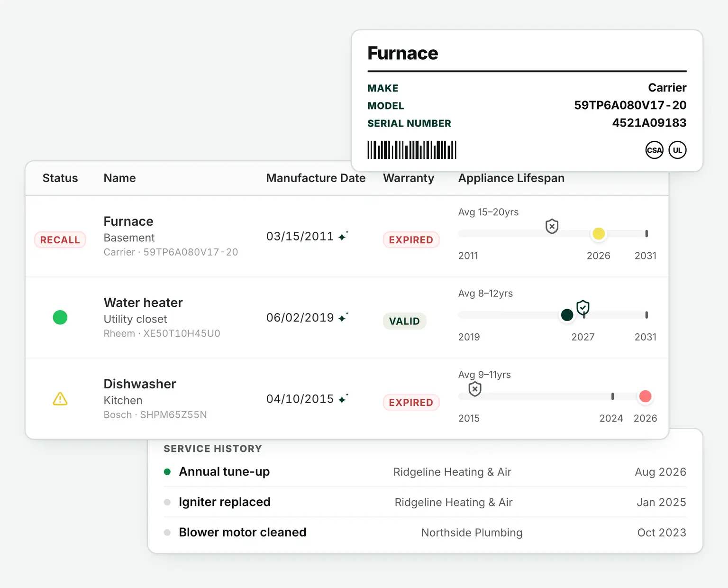The width and height of the screenshot is (728, 588).
Task: Select the Blower motor cleaned service entry
Action: 425,533
